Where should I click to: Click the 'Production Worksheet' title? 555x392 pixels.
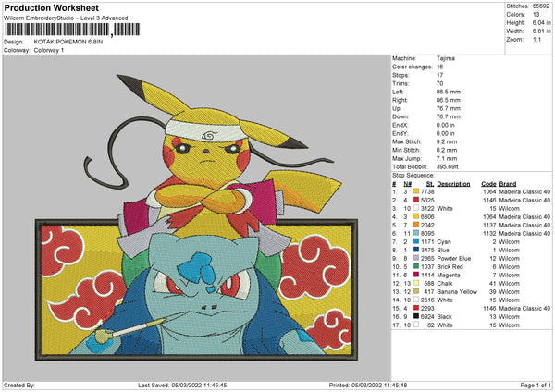[x=51, y=7]
